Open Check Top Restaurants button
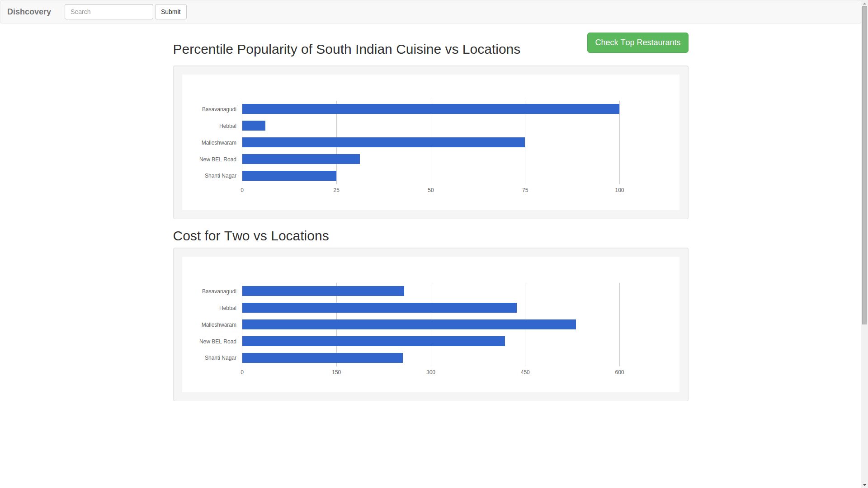868x488 pixels. click(637, 42)
